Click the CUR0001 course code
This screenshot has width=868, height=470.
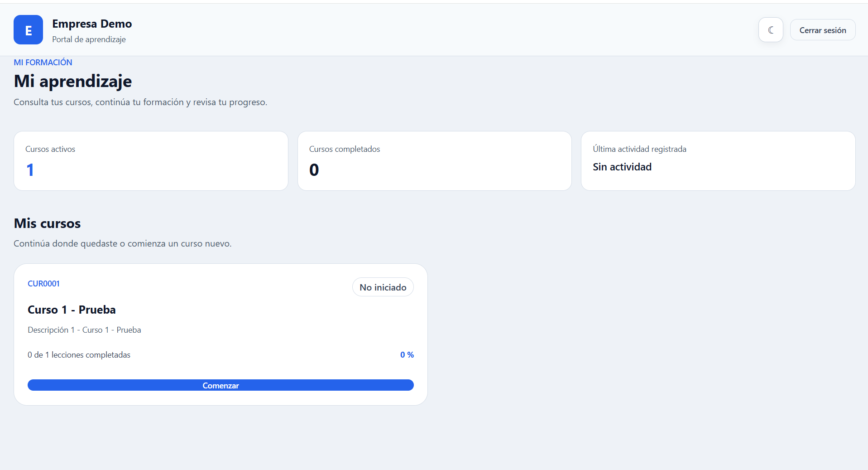43,284
